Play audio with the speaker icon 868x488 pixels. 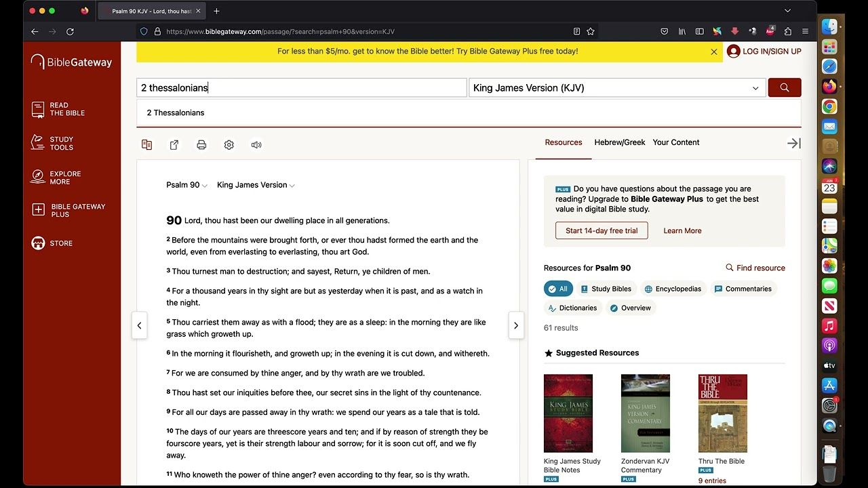pyautogui.click(x=256, y=144)
